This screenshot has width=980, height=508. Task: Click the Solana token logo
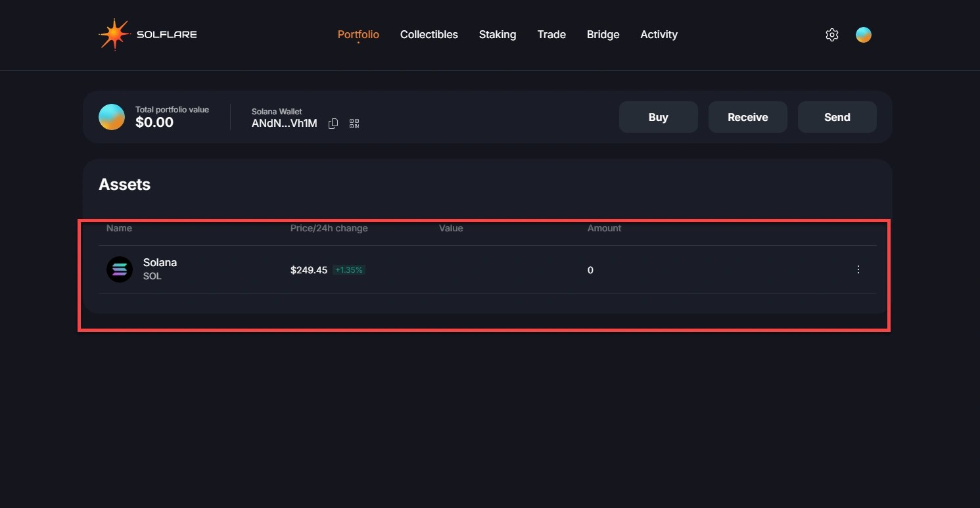[120, 269]
